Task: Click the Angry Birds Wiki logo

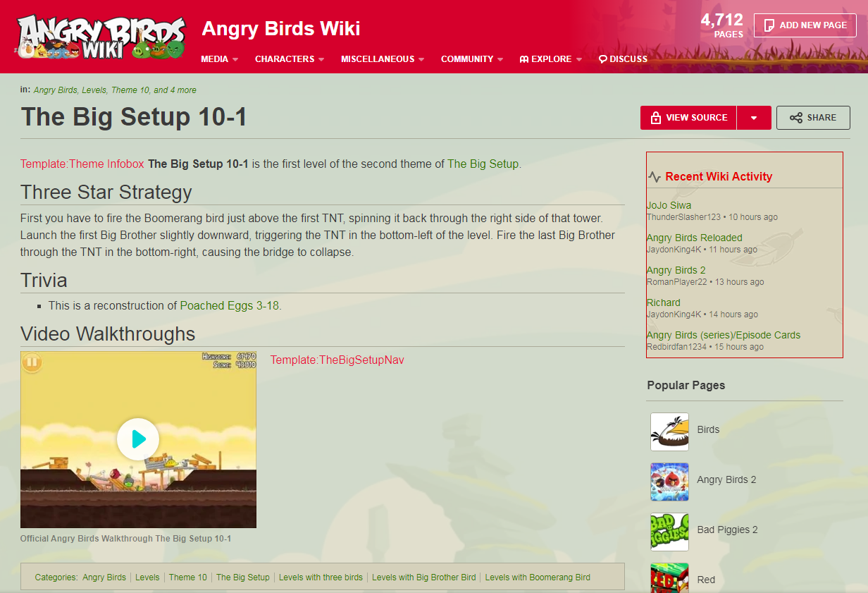Action: click(101, 37)
